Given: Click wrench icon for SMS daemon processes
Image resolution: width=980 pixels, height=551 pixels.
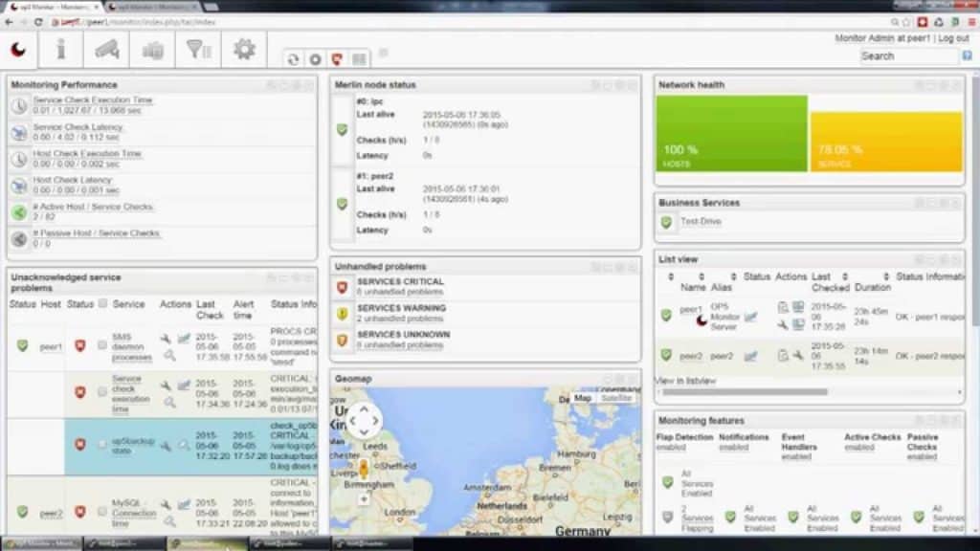Looking at the screenshot, I should point(166,340).
